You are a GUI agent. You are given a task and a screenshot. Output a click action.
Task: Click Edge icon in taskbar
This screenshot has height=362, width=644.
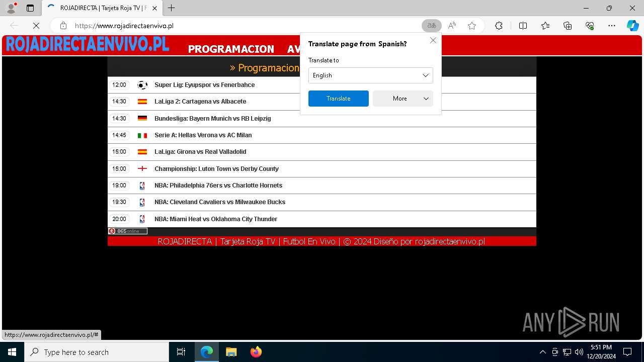[x=207, y=352]
